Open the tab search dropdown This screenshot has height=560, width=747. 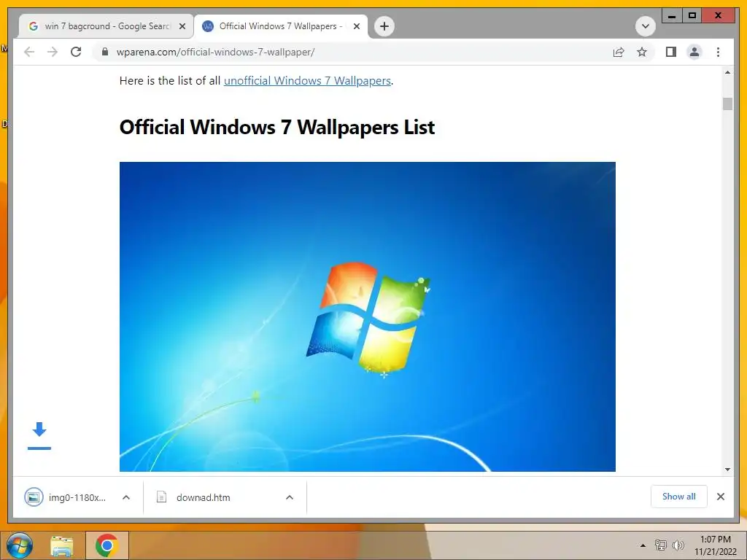[646, 26]
